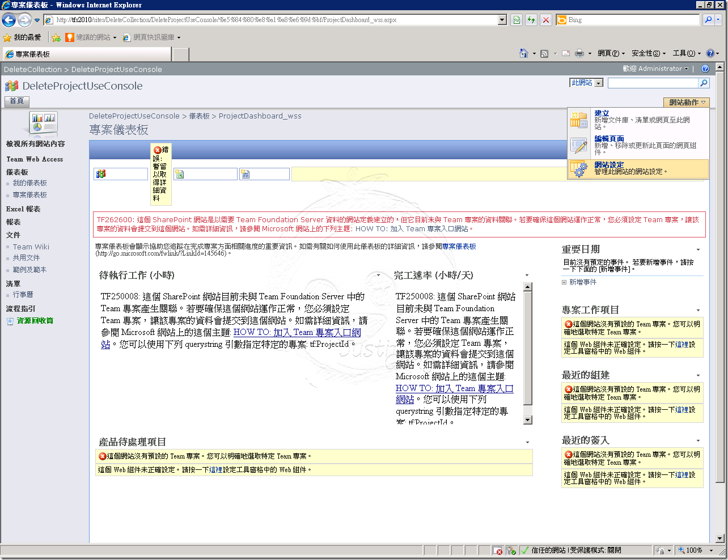Click the page vertical scrollbar down arrow

tap(720, 538)
